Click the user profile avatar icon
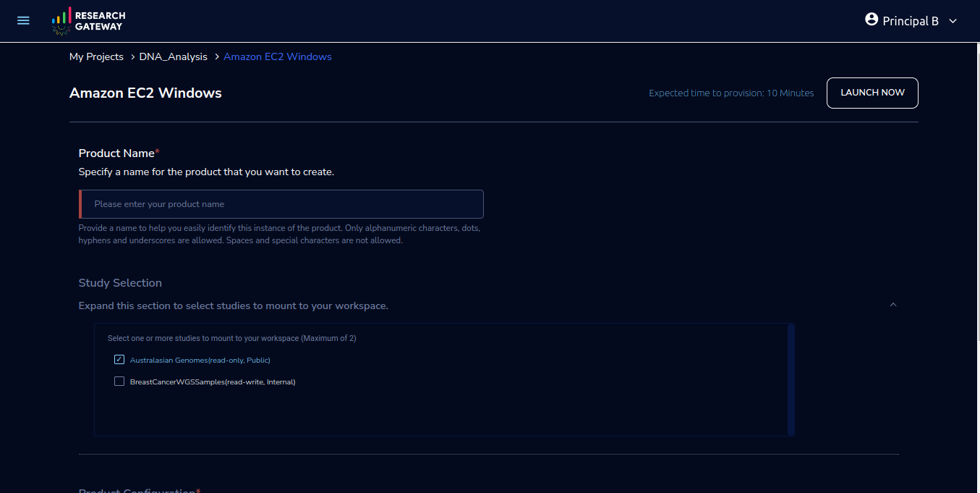 tap(872, 20)
